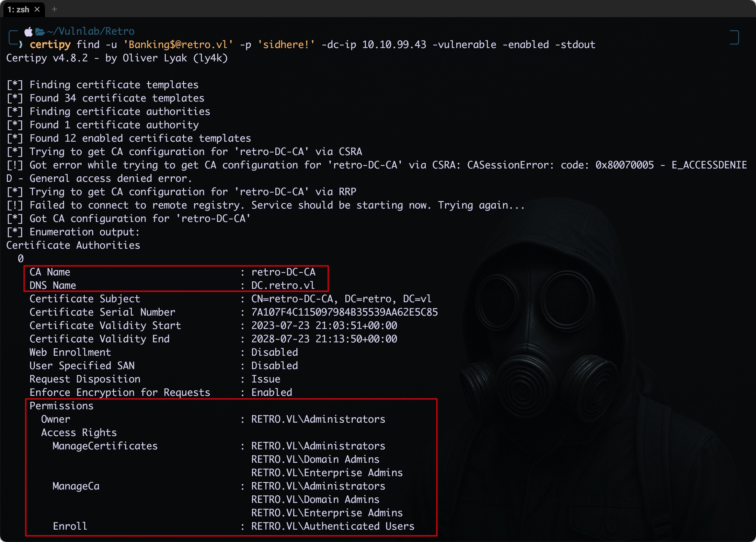Click the Owner value 'RETRO.VL\Administrators'
756x542 pixels.
pyautogui.click(x=318, y=419)
